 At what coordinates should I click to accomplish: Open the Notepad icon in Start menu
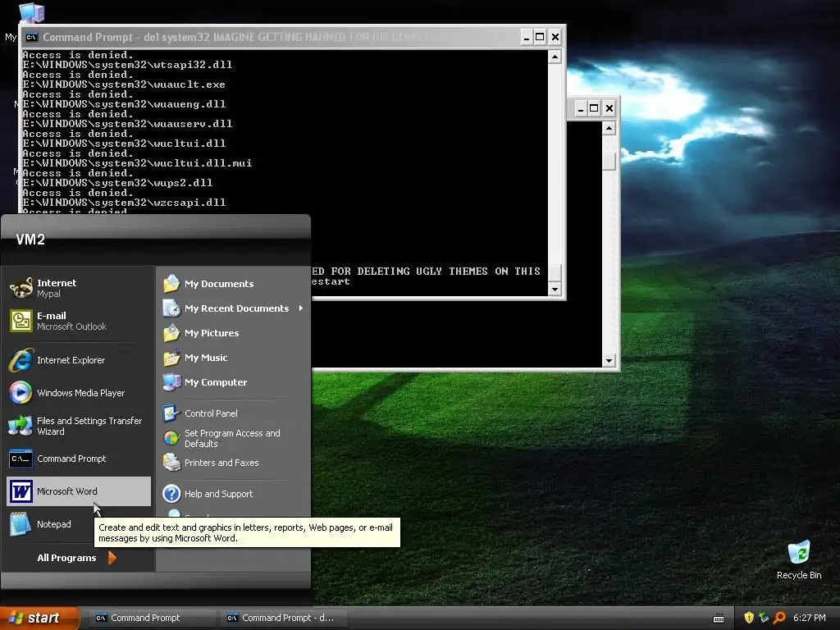21,524
